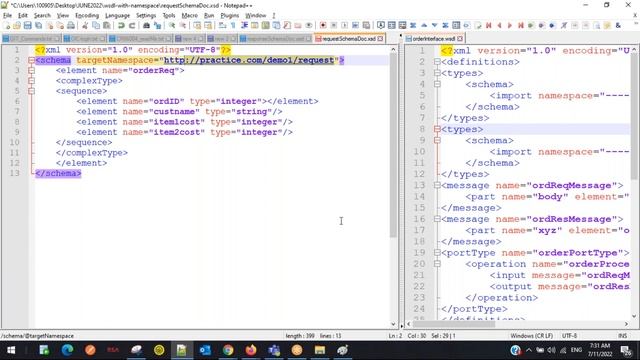The image size is (640, 360).
Task: Close the orderInterface.wsdl tab
Action: pos(460,39)
